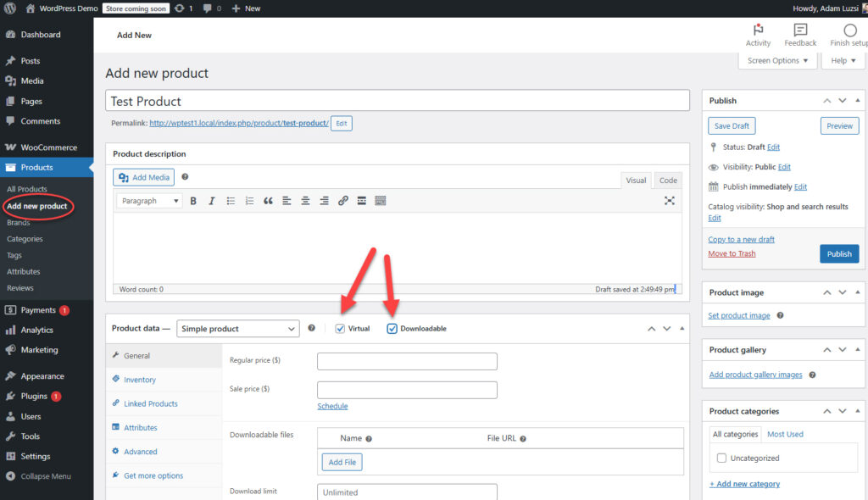Viewport: 868px width, 500px height.
Task: Click product type help question icon
Action: click(312, 328)
